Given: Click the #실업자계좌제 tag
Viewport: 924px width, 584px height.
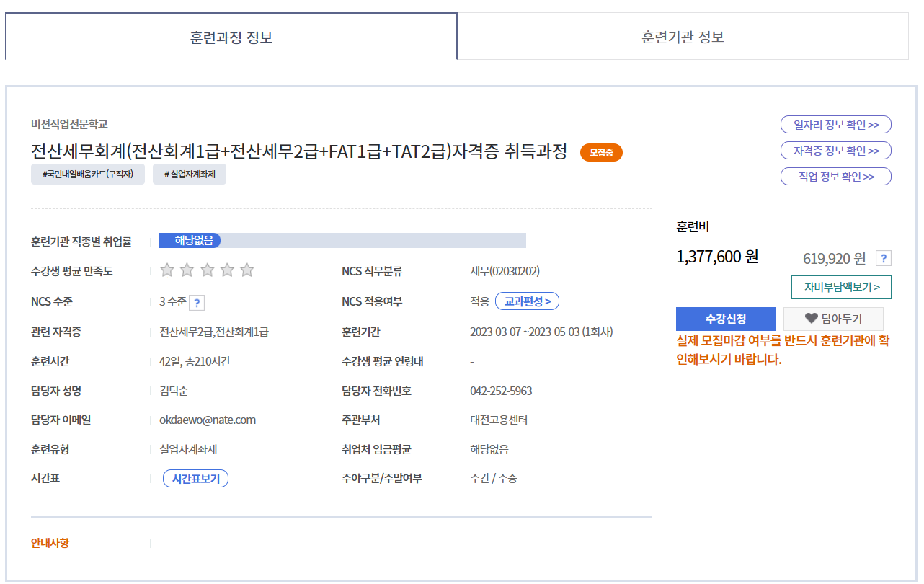Looking at the screenshot, I should (190, 174).
